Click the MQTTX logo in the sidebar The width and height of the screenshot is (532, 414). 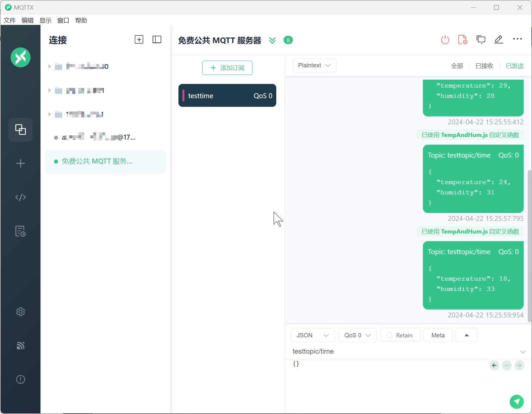21,57
